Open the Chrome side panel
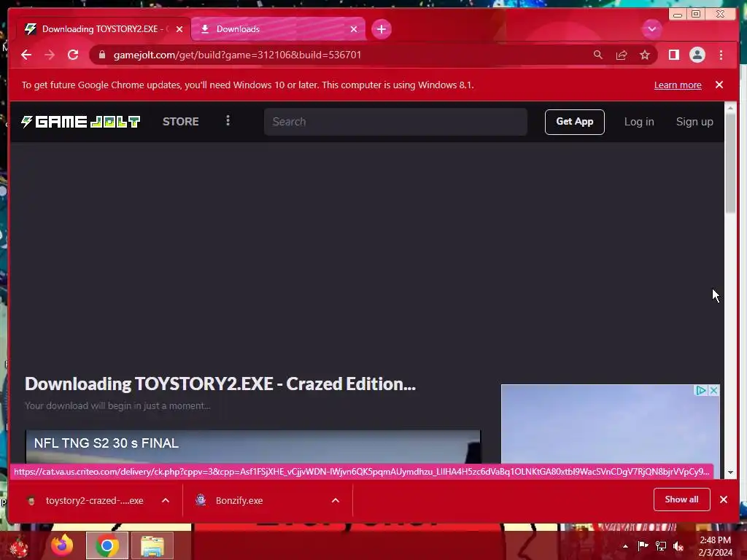The height and width of the screenshot is (560, 747). pos(673,55)
